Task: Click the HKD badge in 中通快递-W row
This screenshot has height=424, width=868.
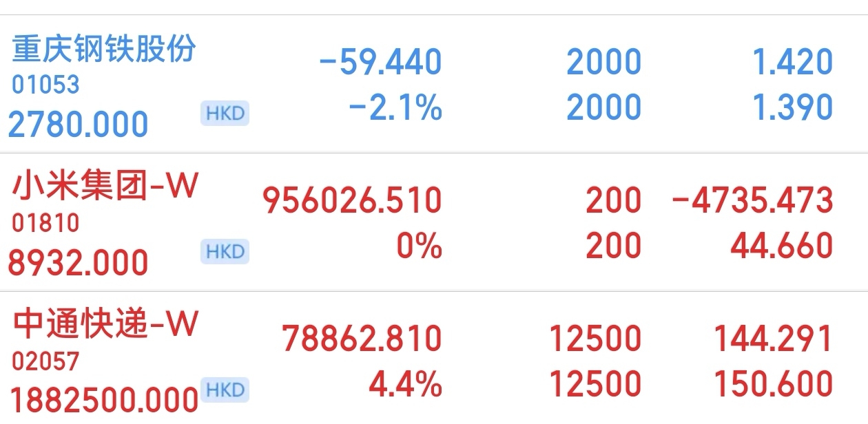Action: click(225, 390)
